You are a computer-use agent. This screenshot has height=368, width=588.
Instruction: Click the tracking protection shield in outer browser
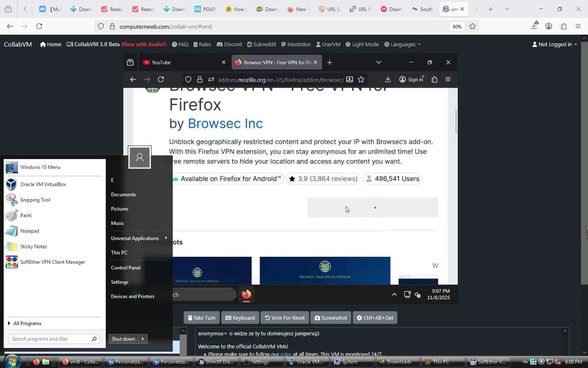pyautogui.click(x=101, y=27)
